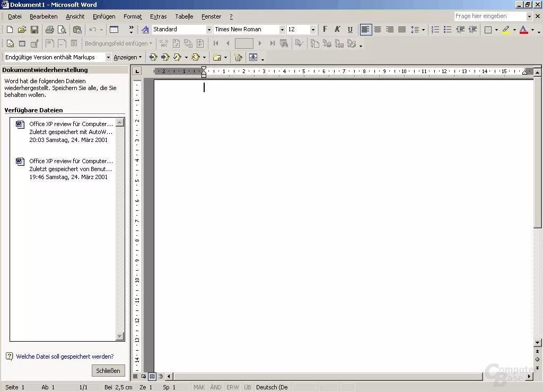Viewport: 543px width, 392px height.
Task: Open the font size 12 dropdown
Action: pos(313,30)
